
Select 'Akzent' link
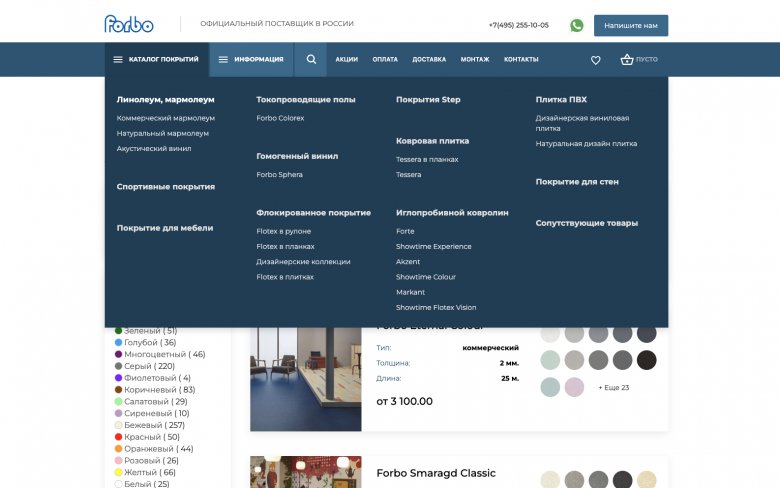pos(408,262)
